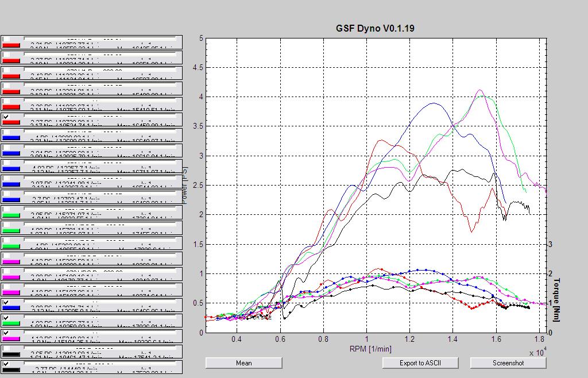Click the name field of checked blue run
Viewport: 588px width, 378px height.
coord(100,301)
